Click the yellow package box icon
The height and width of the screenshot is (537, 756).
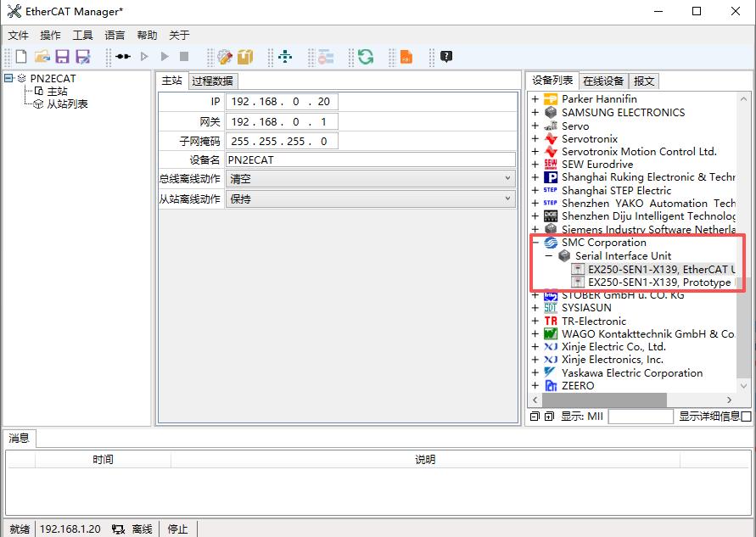[x=245, y=56]
